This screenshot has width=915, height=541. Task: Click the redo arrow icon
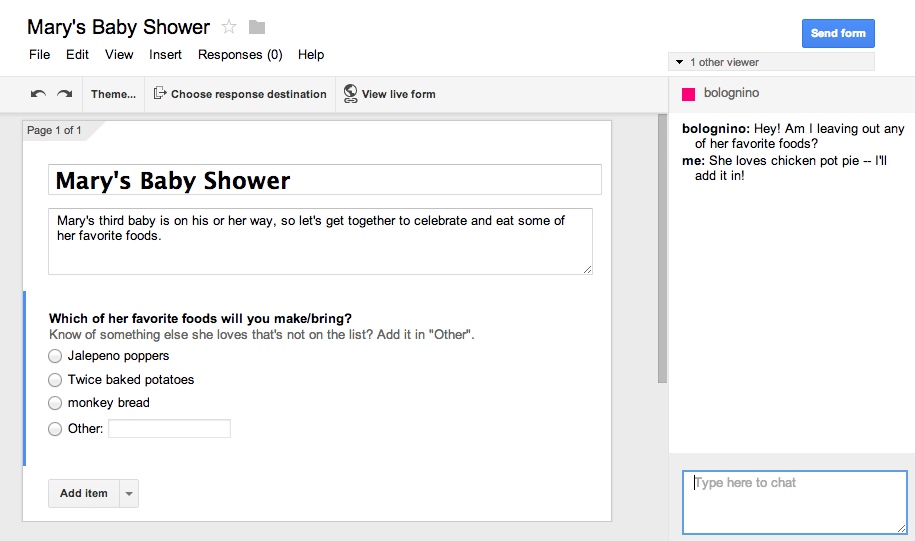tap(64, 94)
